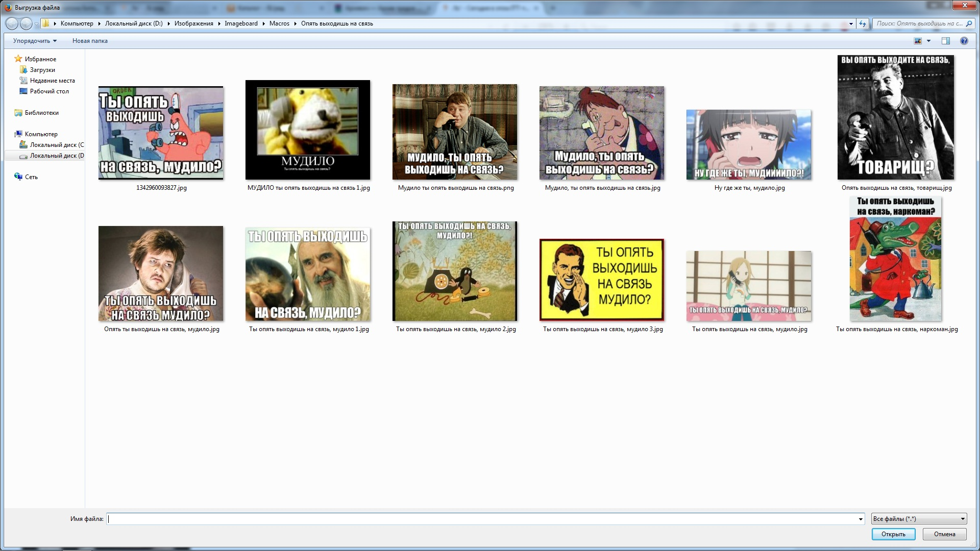Select the Ну где же ты, мудило.jpg thumbnail

[749, 144]
